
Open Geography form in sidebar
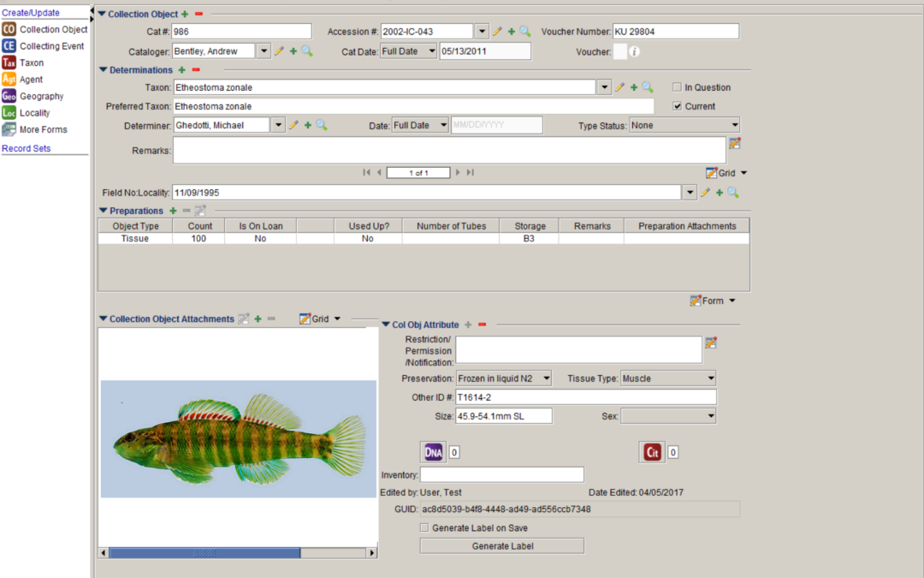tap(41, 97)
